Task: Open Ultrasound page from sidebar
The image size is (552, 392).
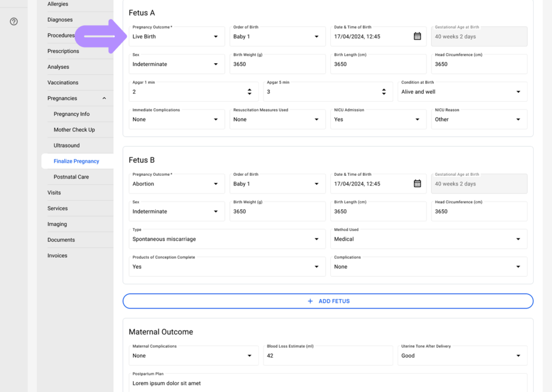Action: click(67, 146)
